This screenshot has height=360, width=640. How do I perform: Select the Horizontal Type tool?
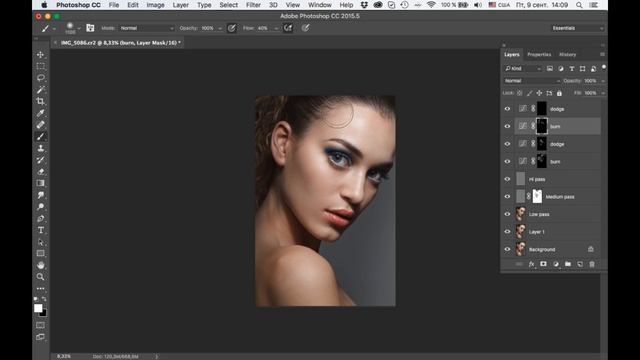click(x=40, y=230)
